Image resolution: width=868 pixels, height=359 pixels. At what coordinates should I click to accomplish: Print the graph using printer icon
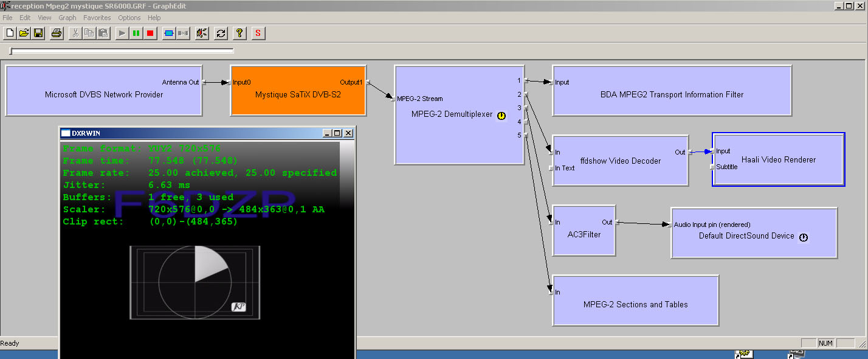(x=56, y=33)
